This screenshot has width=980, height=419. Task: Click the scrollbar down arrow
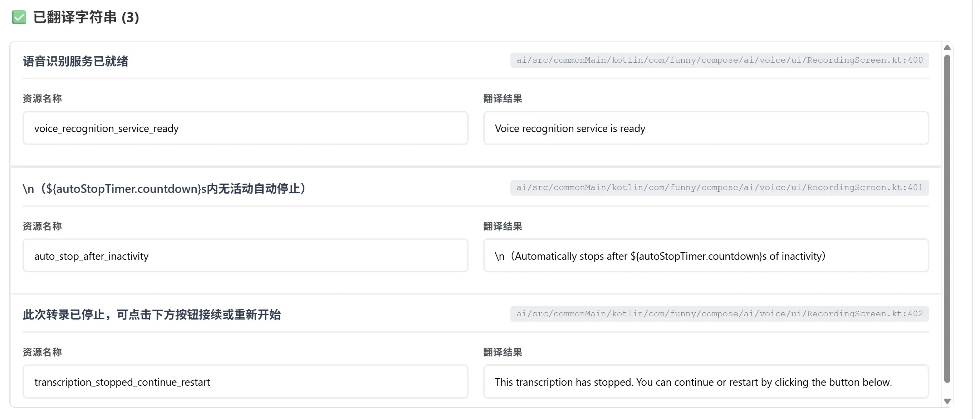click(947, 401)
